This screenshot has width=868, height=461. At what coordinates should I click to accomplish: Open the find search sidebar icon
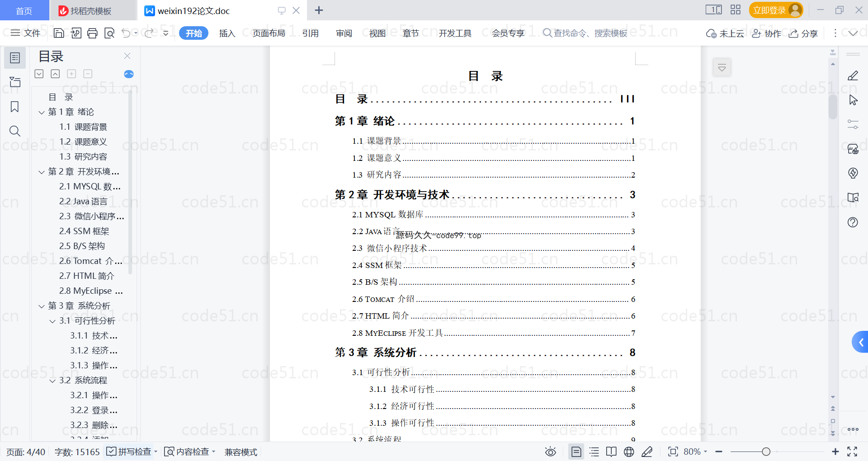click(15, 131)
